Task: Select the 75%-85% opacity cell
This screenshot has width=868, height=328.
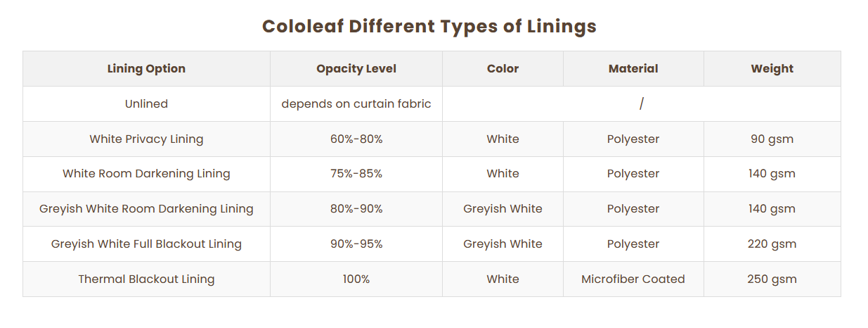Action: (356, 174)
